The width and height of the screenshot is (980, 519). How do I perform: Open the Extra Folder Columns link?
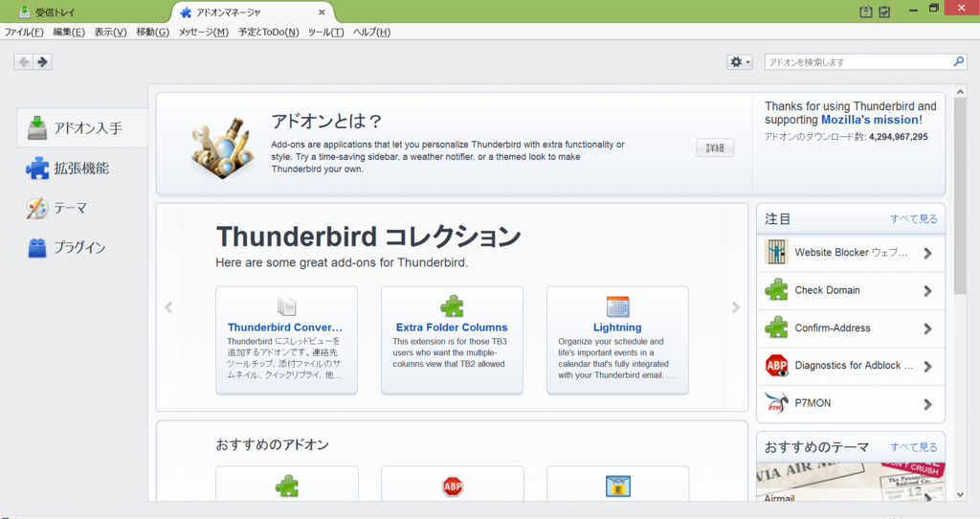(x=452, y=327)
